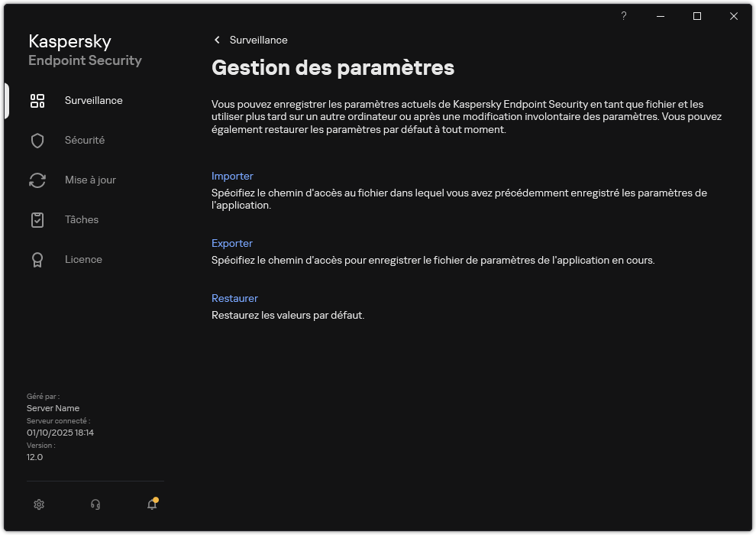756x535 pixels.
Task: Click the Exporter link
Action: pos(231,243)
